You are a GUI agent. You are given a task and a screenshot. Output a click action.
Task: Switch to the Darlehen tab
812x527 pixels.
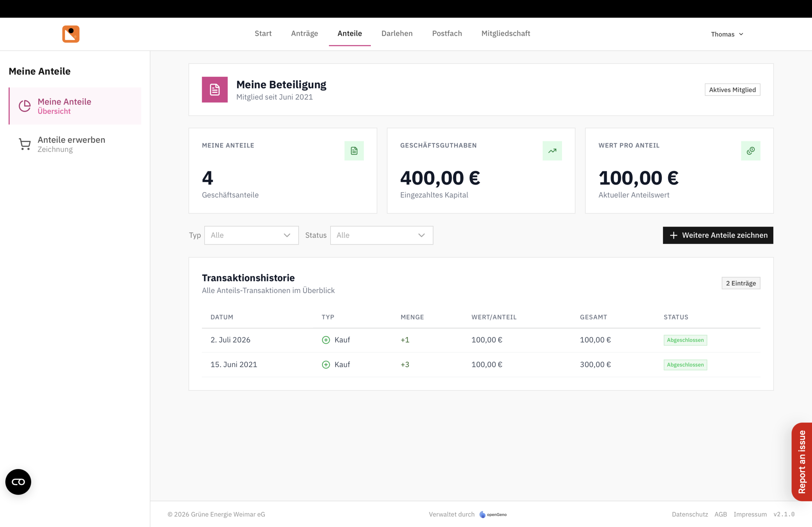click(x=397, y=33)
